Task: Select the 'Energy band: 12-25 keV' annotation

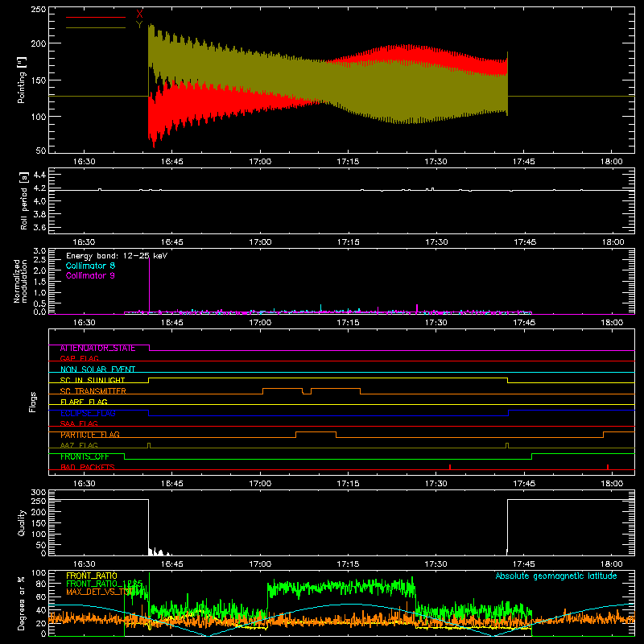Action: (117, 256)
